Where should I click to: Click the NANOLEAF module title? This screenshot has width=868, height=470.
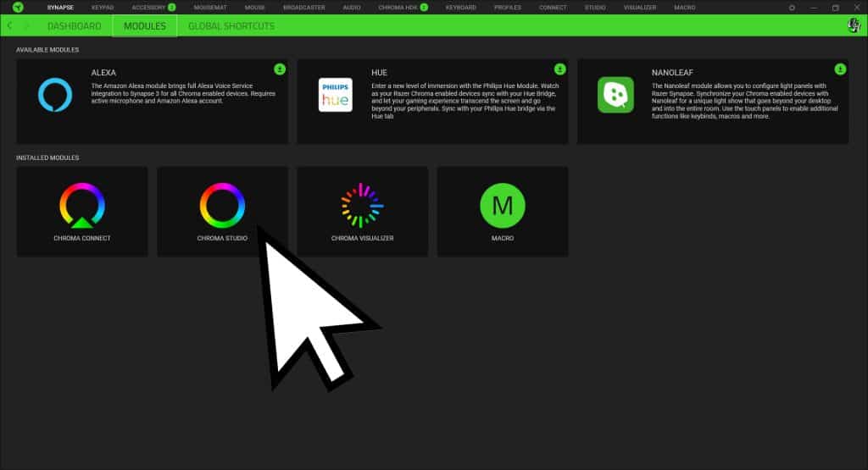pyautogui.click(x=672, y=73)
